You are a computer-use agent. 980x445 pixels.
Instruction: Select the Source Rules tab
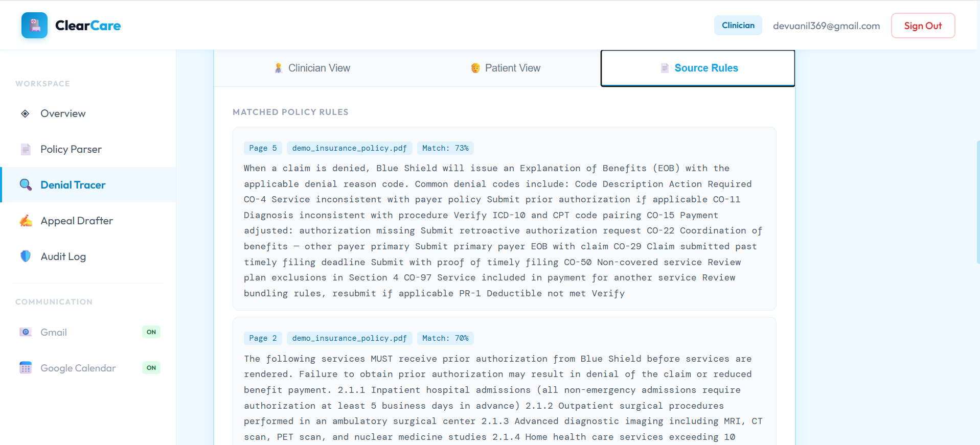(x=698, y=68)
